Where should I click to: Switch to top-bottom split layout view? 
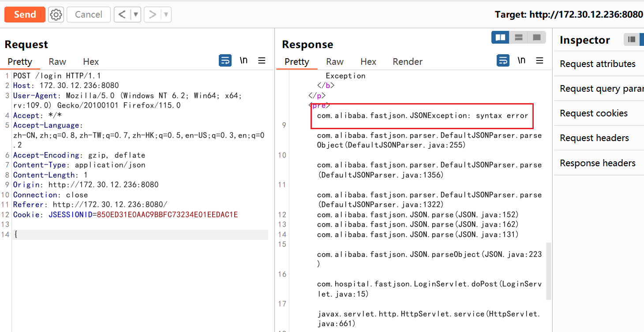pyautogui.click(x=519, y=37)
